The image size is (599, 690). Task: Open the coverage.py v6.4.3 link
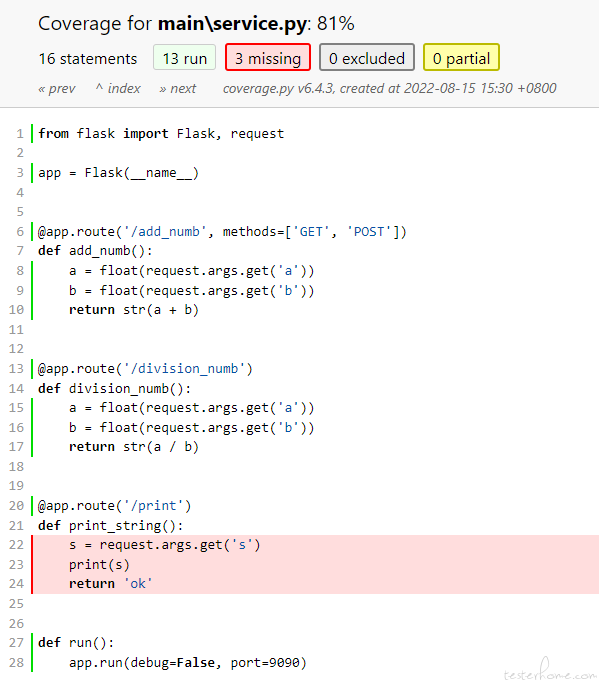point(278,88)
